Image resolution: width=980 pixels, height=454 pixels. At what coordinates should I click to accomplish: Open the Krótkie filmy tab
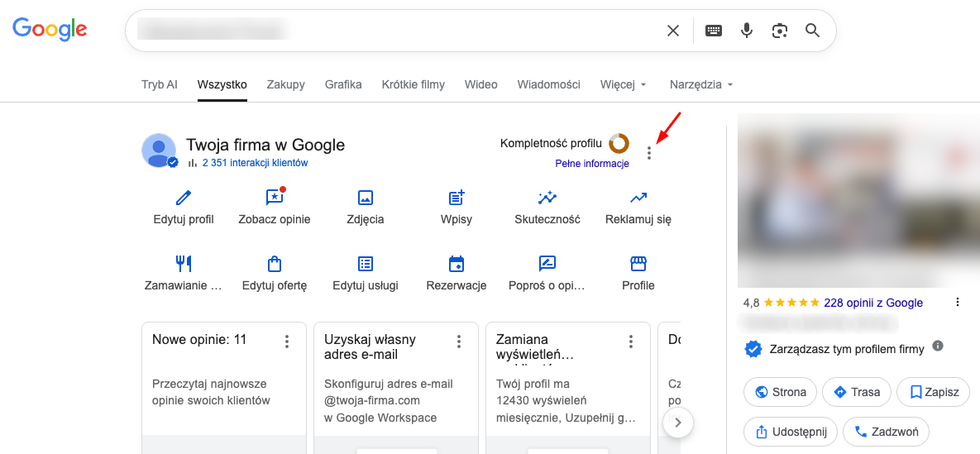414,84
